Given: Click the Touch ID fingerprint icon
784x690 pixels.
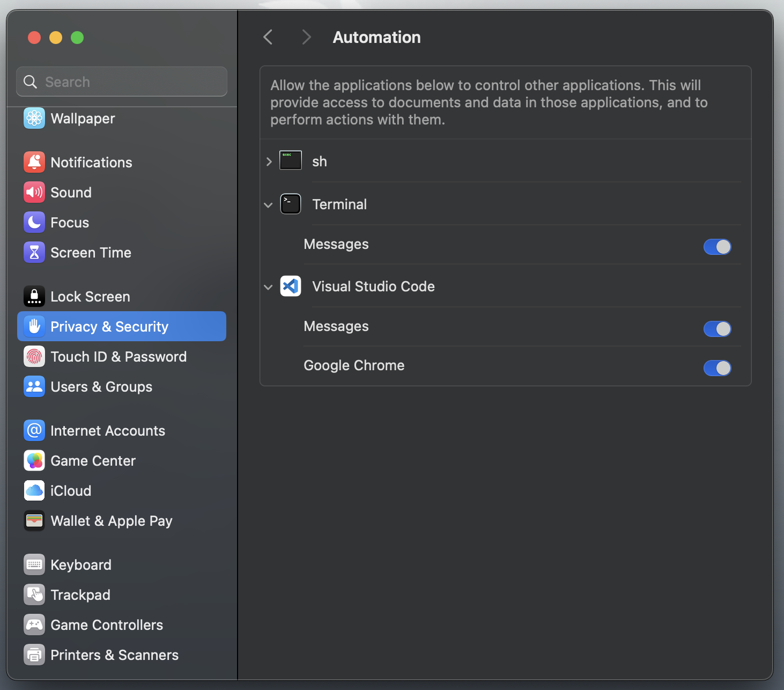Looking at the screenshot, I should point(34,356).
